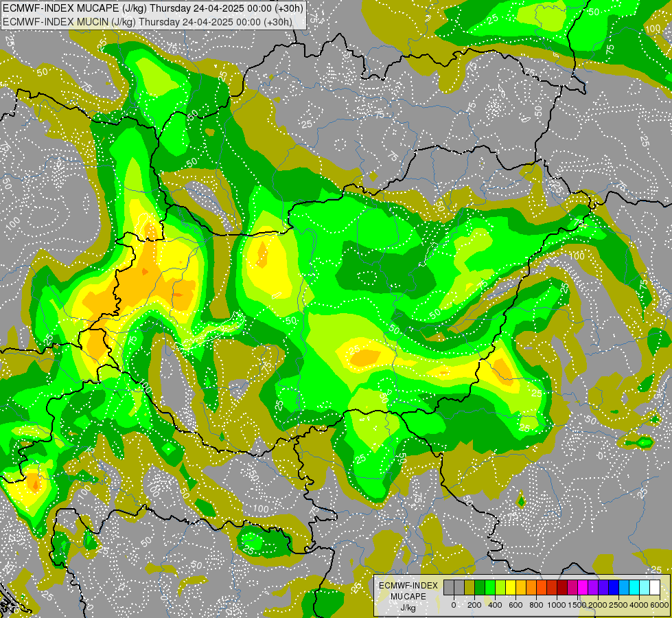Click the legend value 800
The height and width of the screenshot is (618, 672).
pos(536,605)
